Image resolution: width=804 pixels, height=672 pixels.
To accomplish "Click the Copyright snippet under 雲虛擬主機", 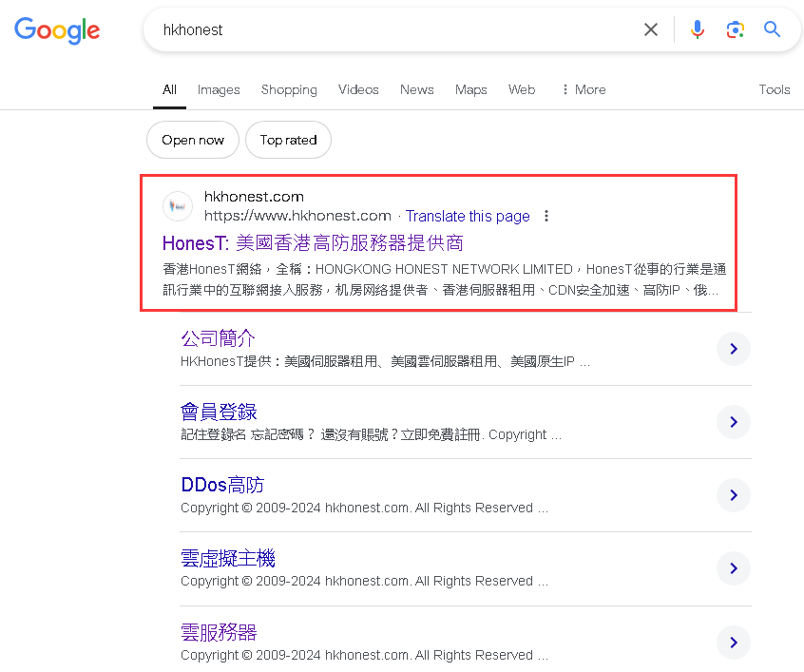I will coord(365,581).
